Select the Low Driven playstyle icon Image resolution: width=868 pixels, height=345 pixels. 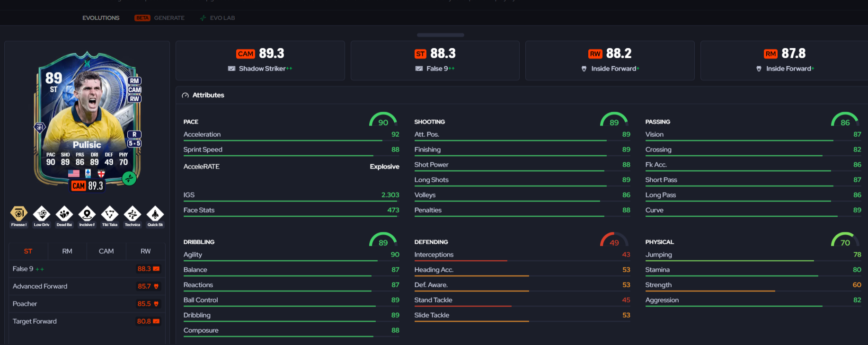[42, 214]
